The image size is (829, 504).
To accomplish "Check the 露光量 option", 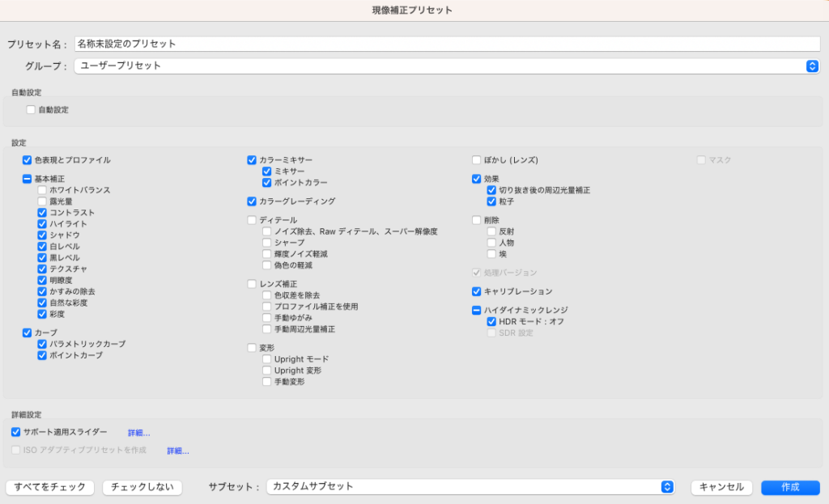I will (x=42, y=201).
